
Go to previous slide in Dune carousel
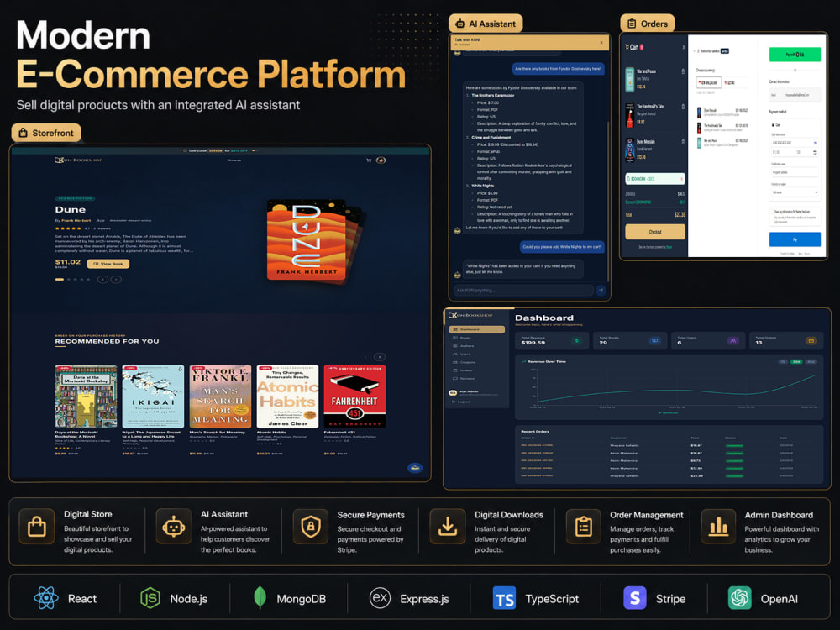point(102,279)
